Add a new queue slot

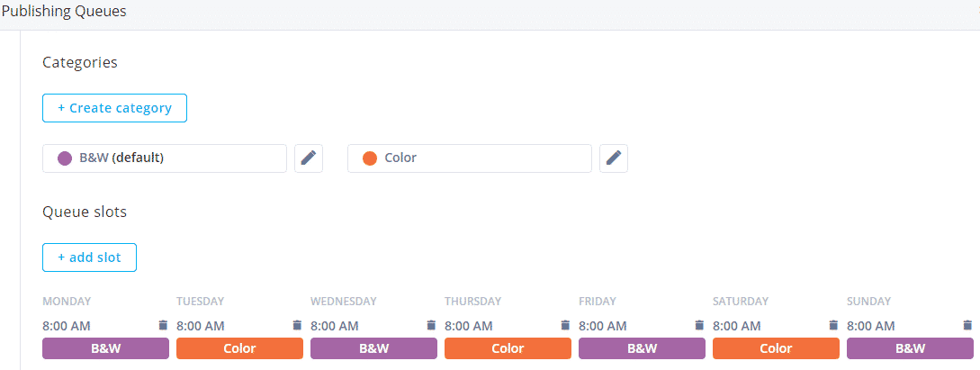pyautogui.click(x=89, y=257)
